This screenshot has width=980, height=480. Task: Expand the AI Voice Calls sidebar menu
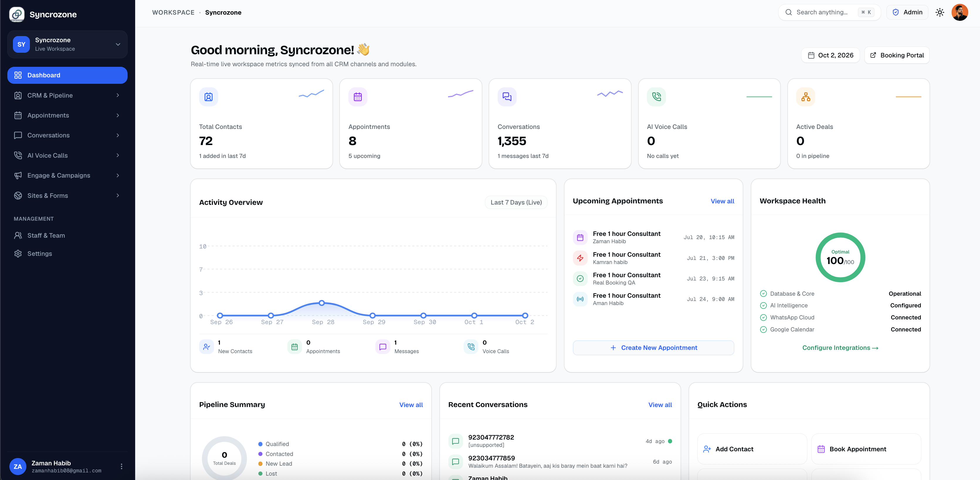[x=67, y=155]
